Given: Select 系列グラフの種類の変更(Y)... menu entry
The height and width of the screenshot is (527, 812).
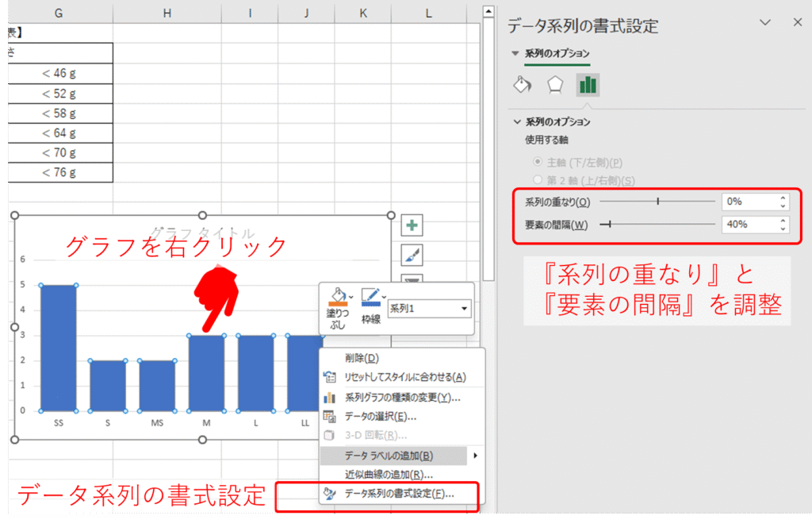Looking at the screenshot, I should [402, 398].
